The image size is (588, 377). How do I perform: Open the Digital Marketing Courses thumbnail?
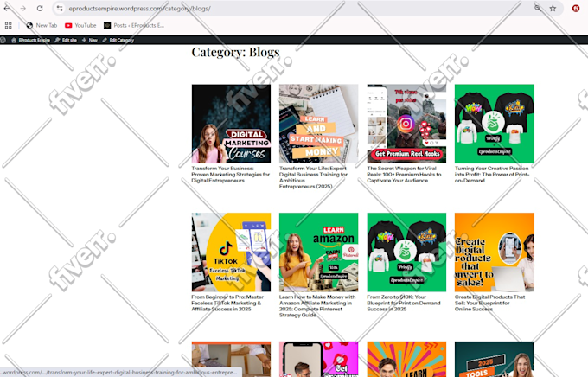click(231, 124)
